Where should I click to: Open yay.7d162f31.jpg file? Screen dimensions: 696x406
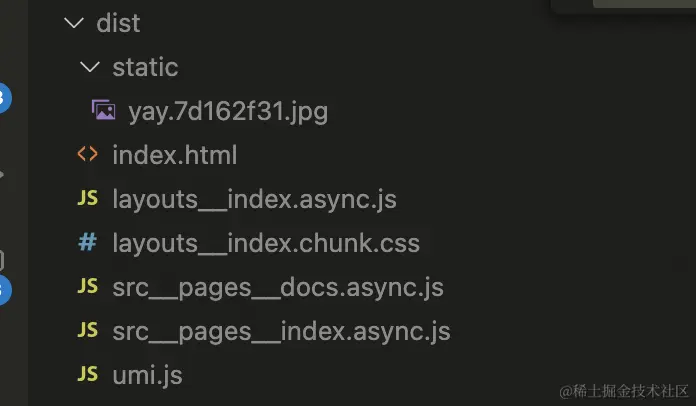[x=228, y=111]
